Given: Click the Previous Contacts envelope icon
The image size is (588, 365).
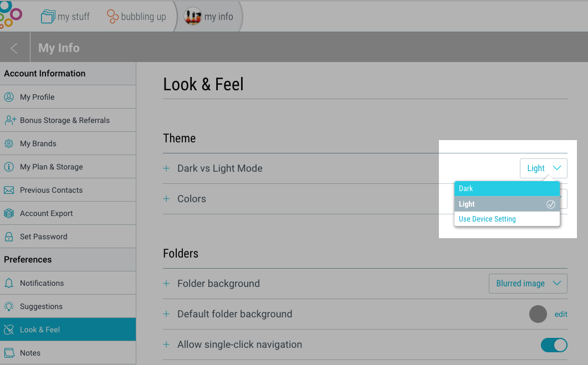Looking at the screenshot, I should tap(9, 190).
